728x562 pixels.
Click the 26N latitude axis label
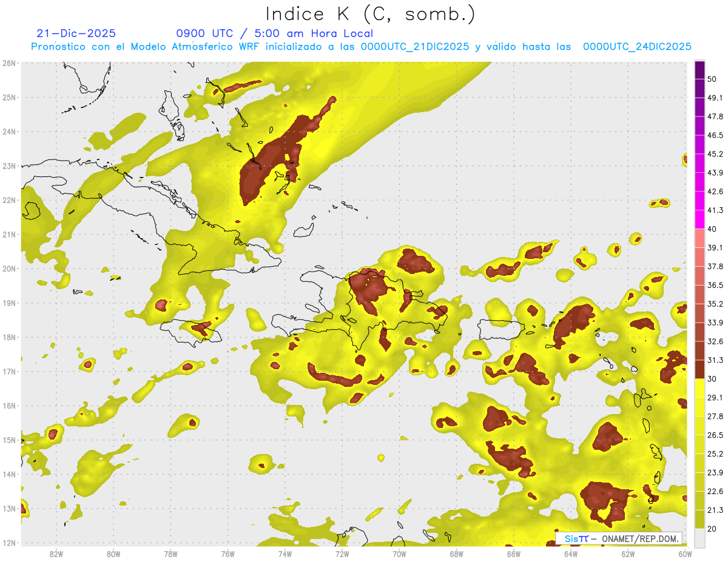pyautogui.click(x=9, y=63)
